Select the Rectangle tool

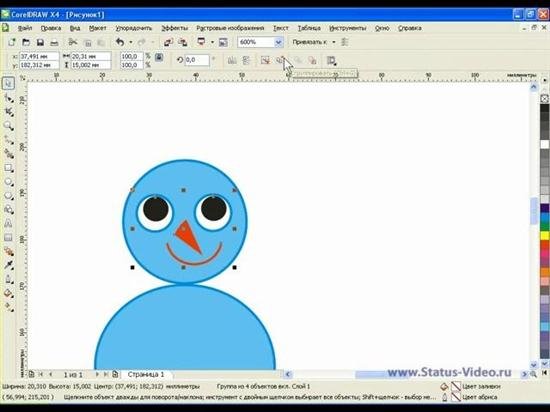click(x=9, y=168)
